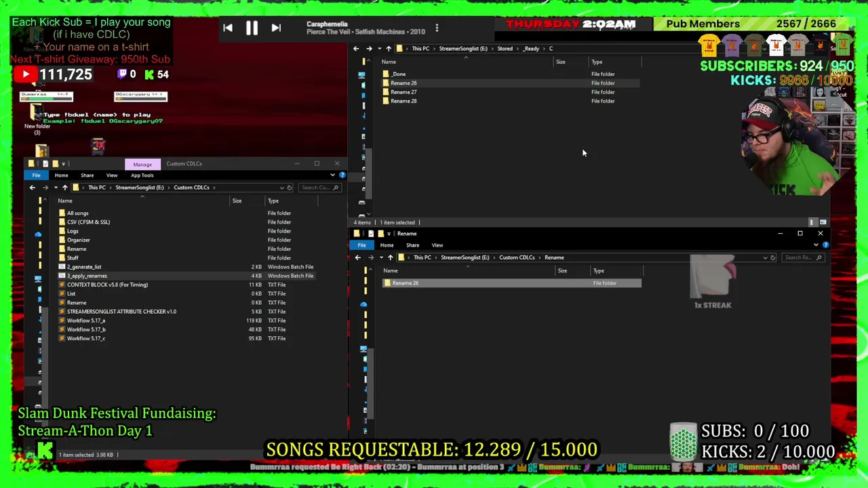This screenshot has width=868, height=488.
Task: Click Stored breadcrumb in top-right window
Action: pos(505,49)
